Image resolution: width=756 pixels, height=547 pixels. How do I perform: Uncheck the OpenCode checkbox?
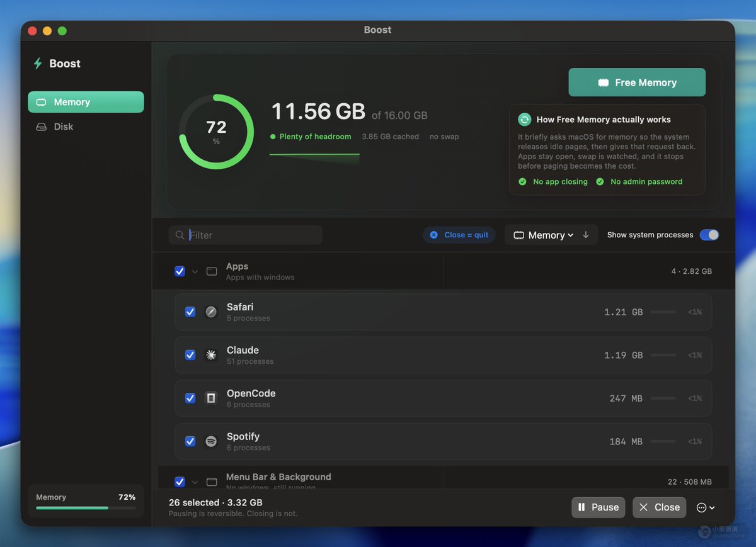190,398
